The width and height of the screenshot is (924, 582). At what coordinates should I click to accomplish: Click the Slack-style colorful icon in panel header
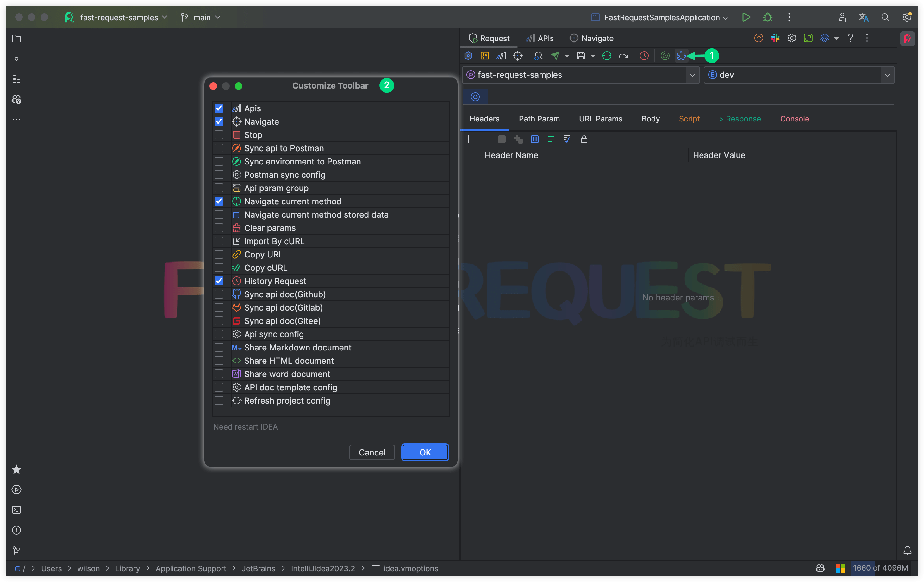pyautogui.click(x=775, y=38)
